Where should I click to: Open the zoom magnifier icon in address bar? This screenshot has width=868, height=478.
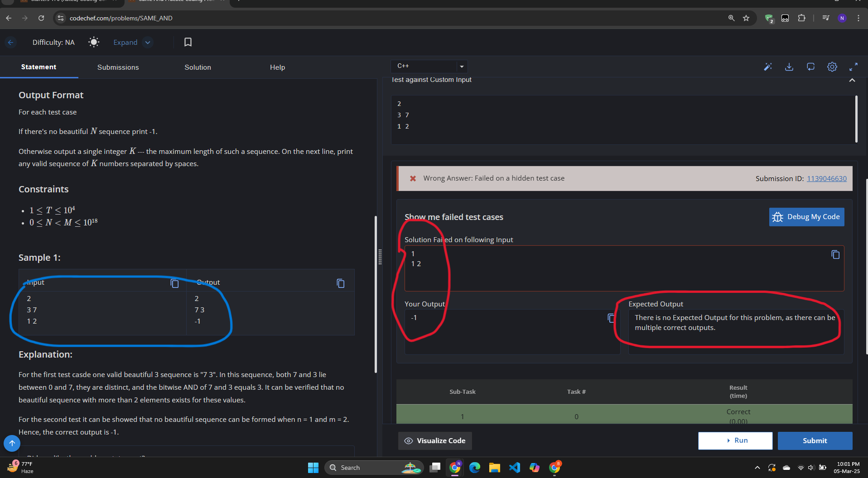click(x=731, y=18)
